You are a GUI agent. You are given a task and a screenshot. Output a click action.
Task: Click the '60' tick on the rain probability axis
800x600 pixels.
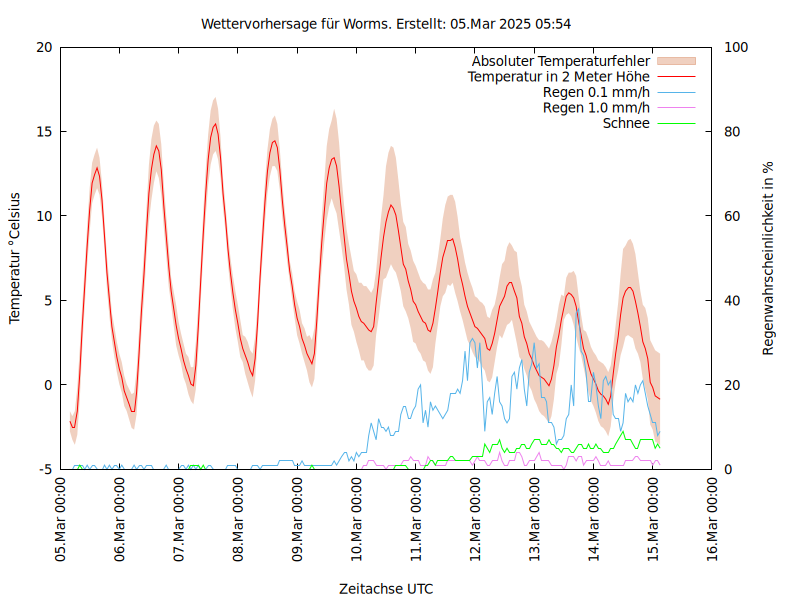tap(731, 216)
